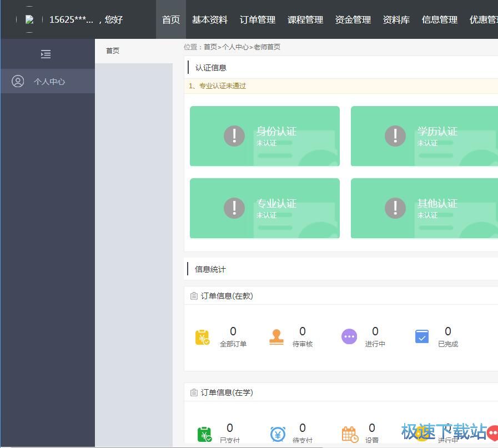Click the 待支付 blue alarm clock icon
This screenshot has height=448, width=498.
pyautogui.click(x=278, y=434)
